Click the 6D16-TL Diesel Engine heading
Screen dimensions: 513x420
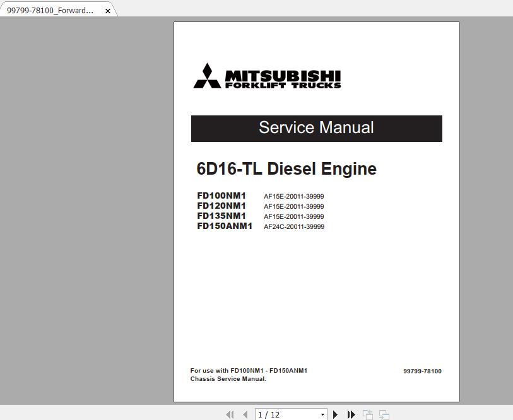(x=286, y=168)
